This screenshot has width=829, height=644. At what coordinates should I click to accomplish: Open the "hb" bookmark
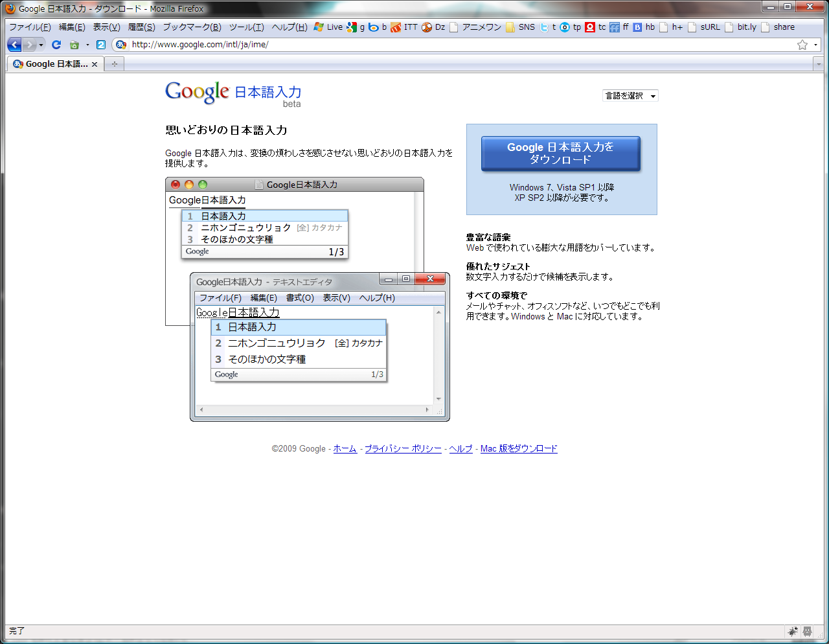tap(644, 27)
